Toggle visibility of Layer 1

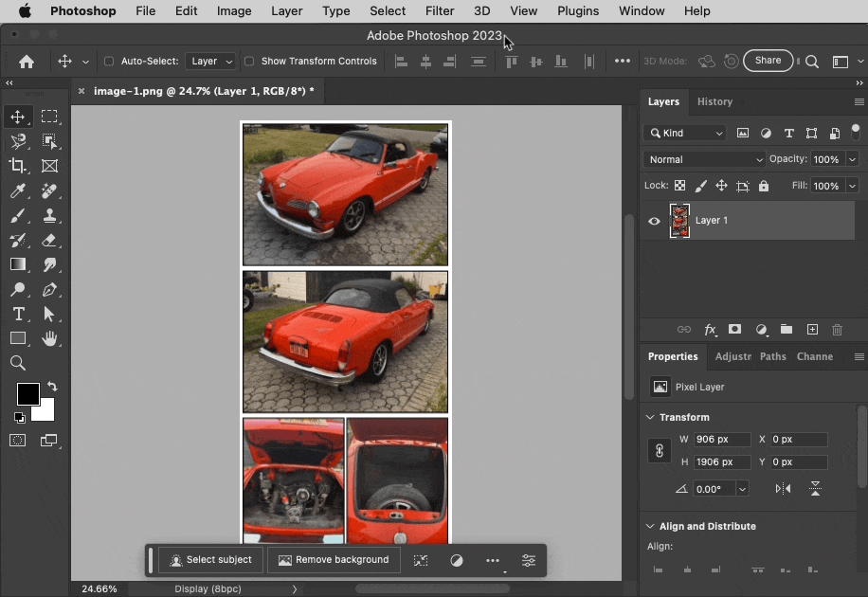[653, 221]
